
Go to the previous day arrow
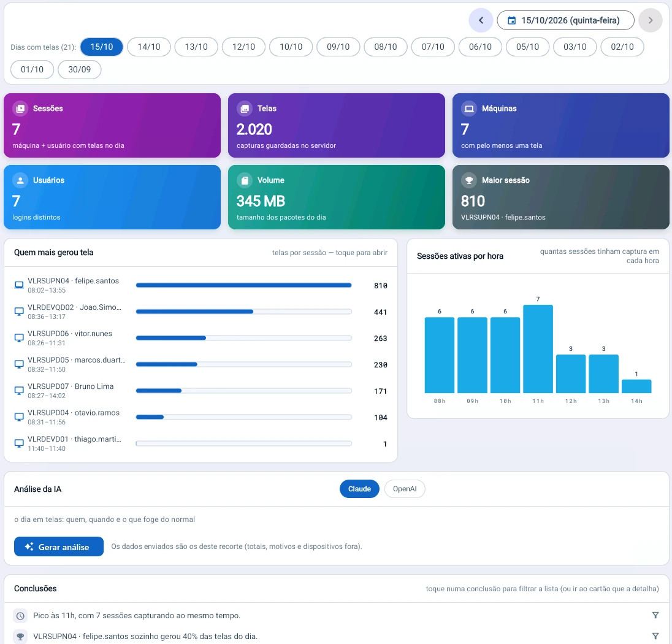481,20
